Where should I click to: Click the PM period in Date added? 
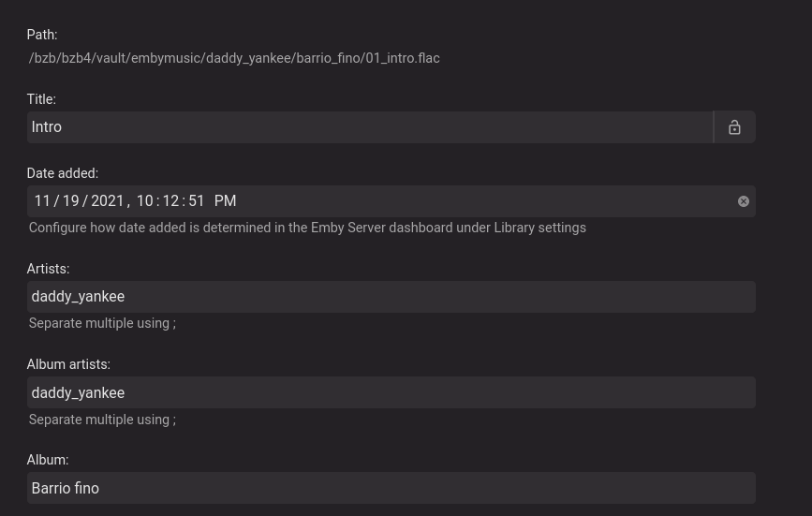(x=225, y=201)
